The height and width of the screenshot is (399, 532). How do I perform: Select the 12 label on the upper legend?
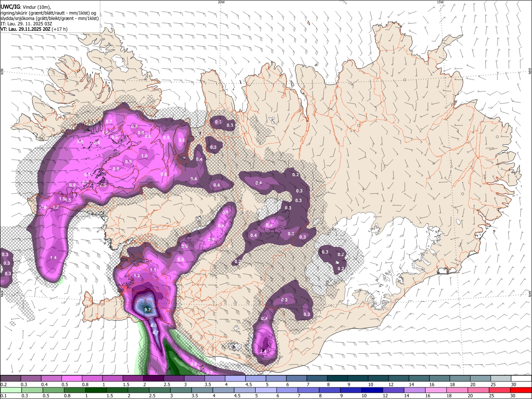(390, 384)
